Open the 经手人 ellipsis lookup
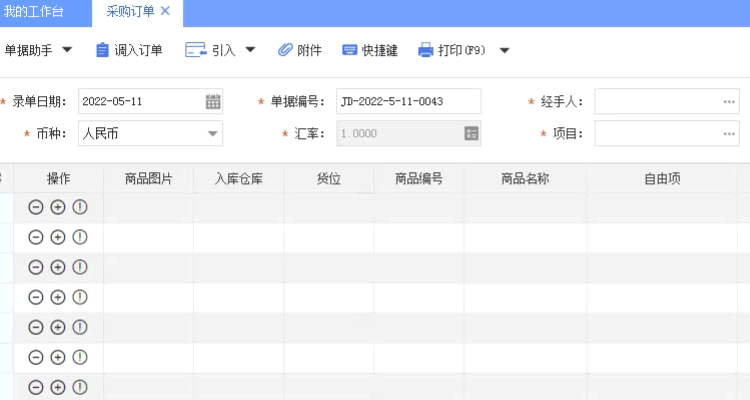 click(729, 101)
